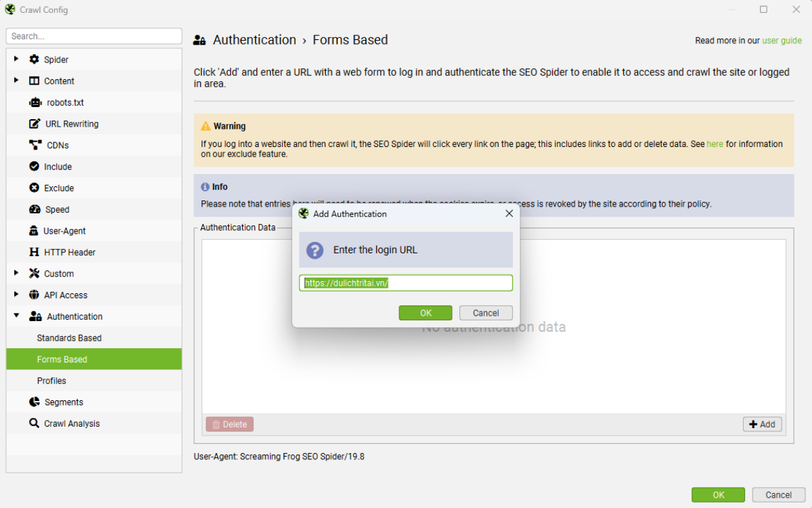812x508 pixels.
Task: Switch to Standards Based authentication
Action: (69, 337)
